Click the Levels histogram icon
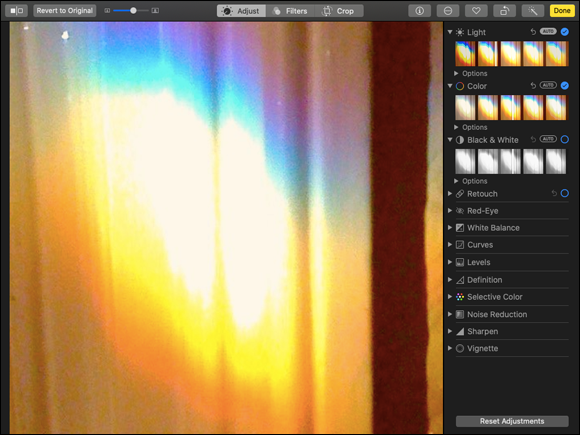 tap(460, 262)
